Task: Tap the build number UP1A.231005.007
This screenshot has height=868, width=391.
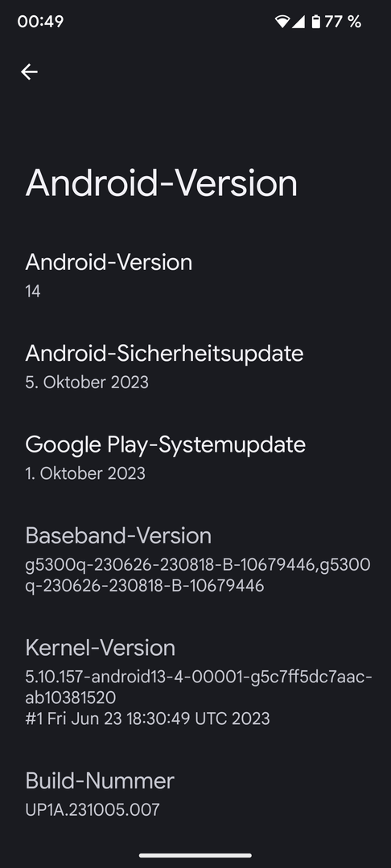Action: coord(93,810)
